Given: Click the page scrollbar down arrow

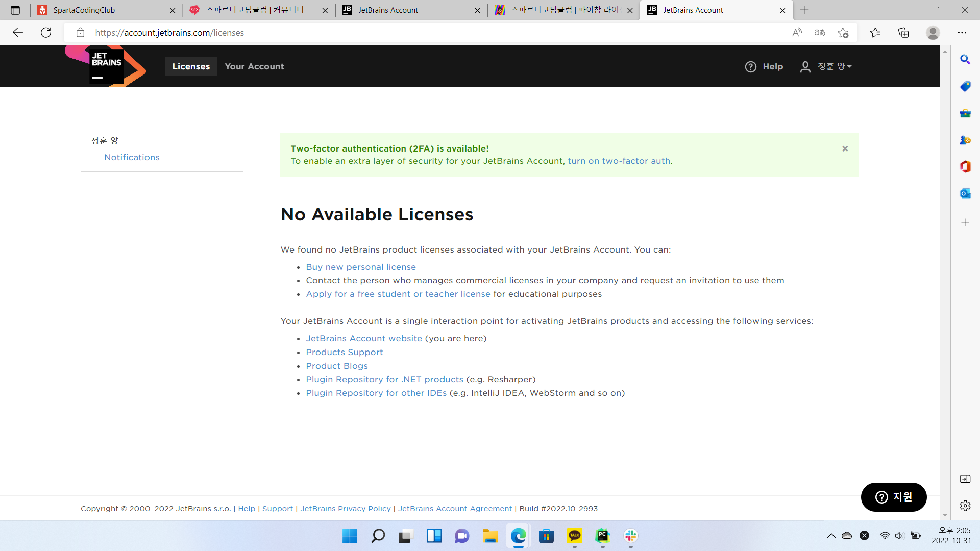Looking at the screenshot, I should coord(945,515).
